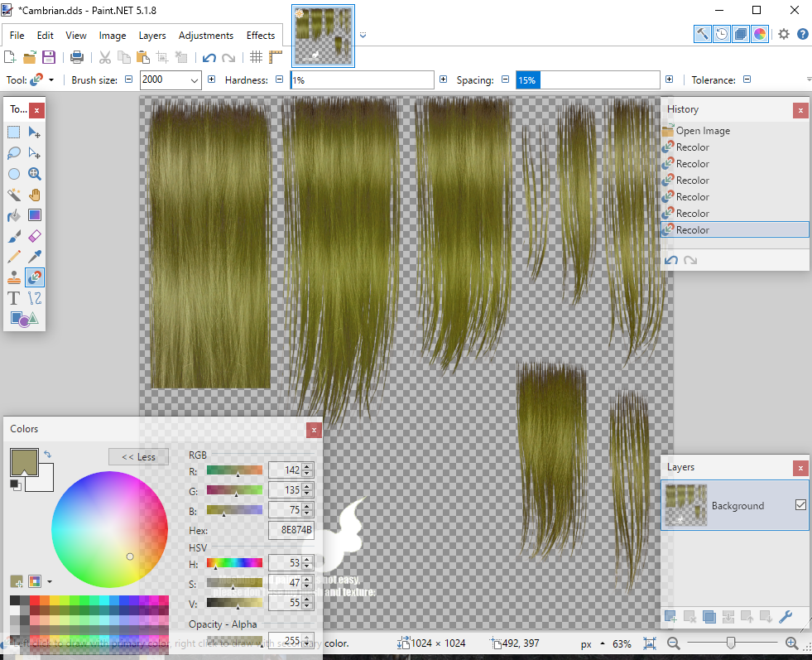Viewport: 812px width, 660px height.
Task: Select the Recolor tool in Tools panel
Action: pos(35,277)
